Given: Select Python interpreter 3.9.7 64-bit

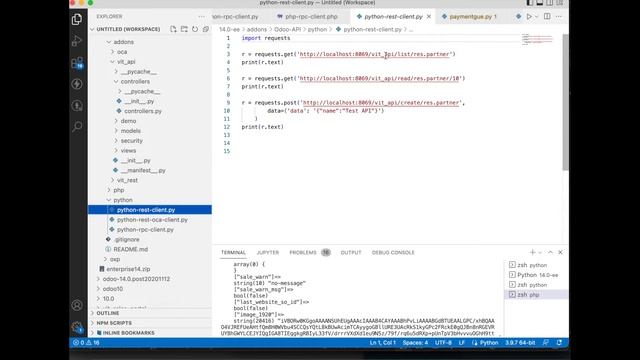Looking at the screenshot, I should (x=520, y=342).
